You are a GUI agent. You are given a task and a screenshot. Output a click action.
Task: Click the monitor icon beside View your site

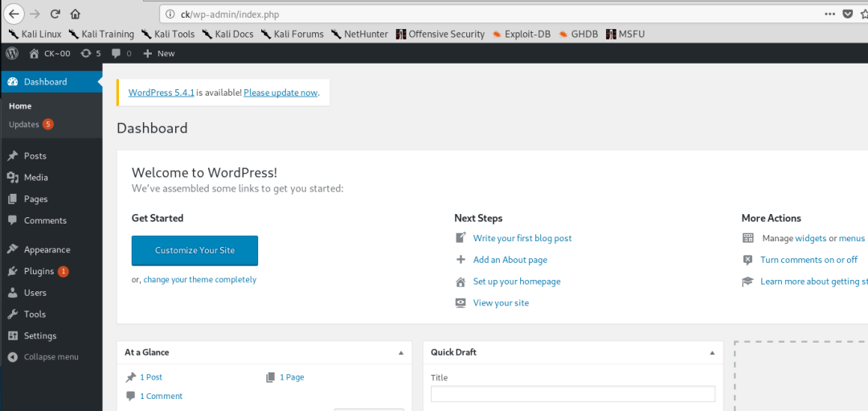point(461,303)
